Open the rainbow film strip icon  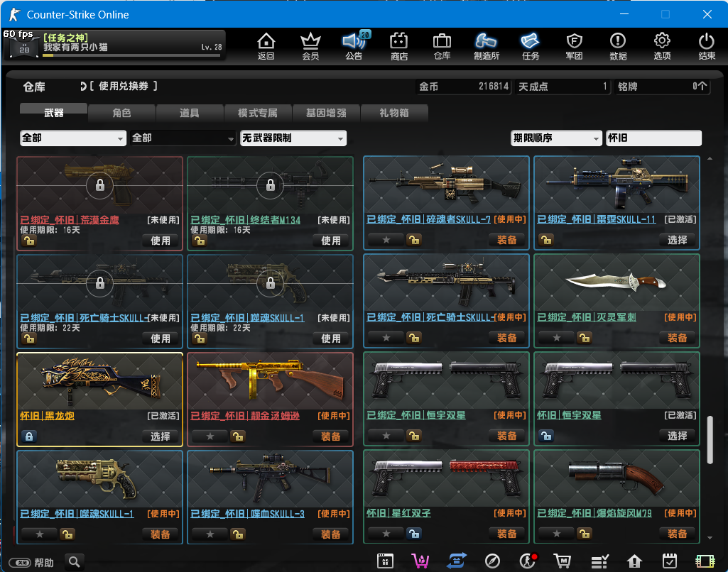point(705,561)
